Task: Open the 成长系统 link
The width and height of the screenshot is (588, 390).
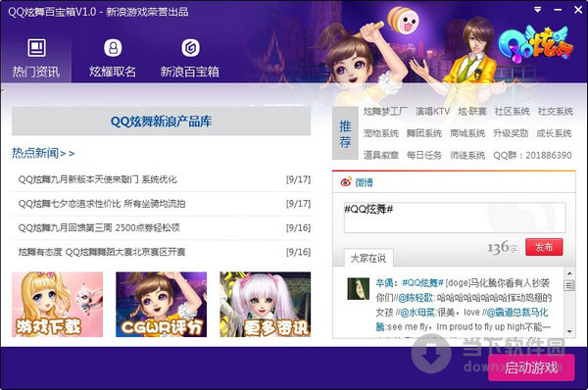Action: point(554,133)
